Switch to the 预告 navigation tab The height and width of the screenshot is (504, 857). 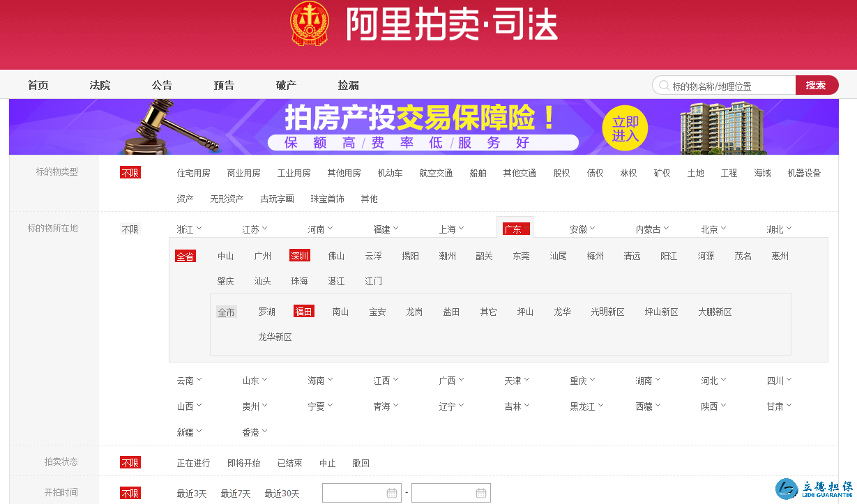[x=225, y=85]
